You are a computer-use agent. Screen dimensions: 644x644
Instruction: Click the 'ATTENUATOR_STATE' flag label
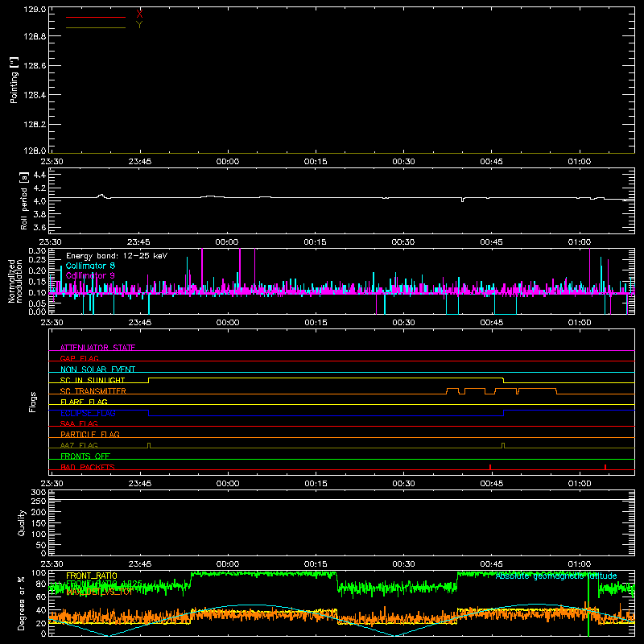(97, 348)
